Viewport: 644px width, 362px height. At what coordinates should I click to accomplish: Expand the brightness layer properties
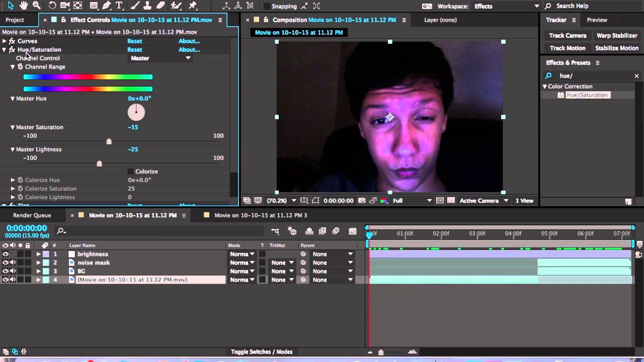click(38, 254)
